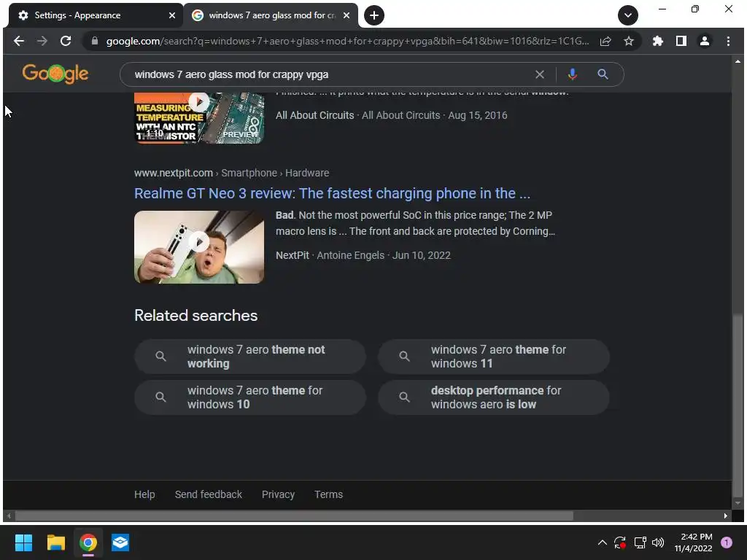Toggle the Chrome side panel

pos(681,41)
